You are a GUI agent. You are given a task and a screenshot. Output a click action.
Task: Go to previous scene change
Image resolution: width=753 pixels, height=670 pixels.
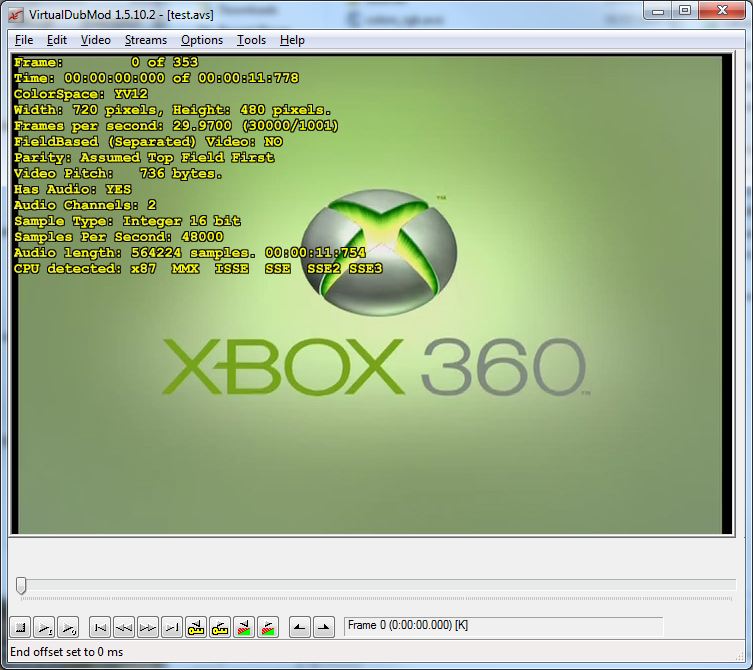tap(244, 627)
